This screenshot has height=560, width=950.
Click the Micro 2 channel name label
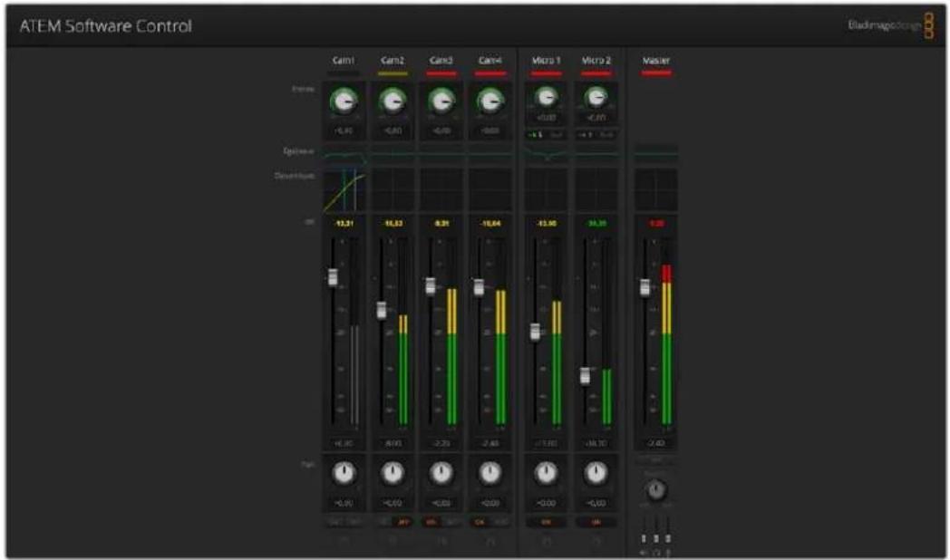596,61
